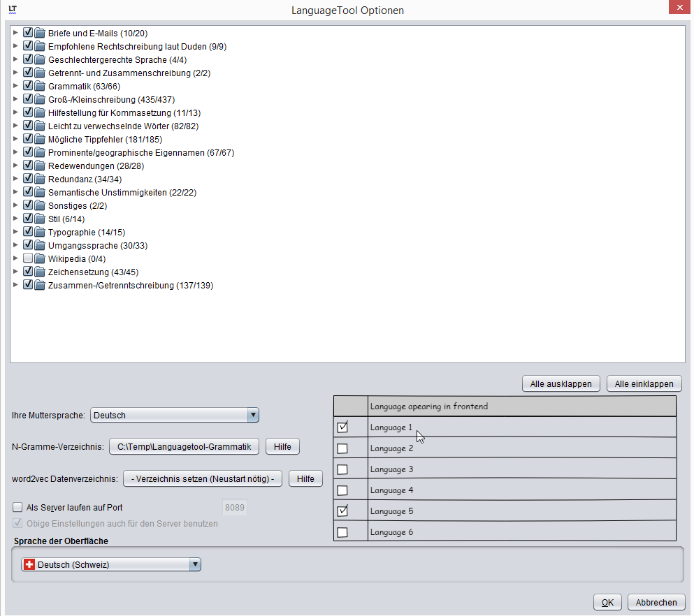Cancel with the Abbrechen button
The image size is (694, 616).
point(656,602)
